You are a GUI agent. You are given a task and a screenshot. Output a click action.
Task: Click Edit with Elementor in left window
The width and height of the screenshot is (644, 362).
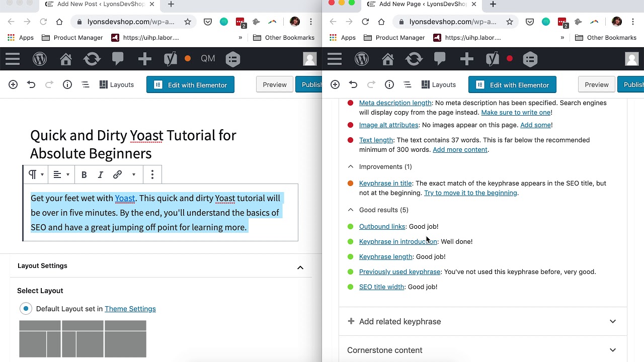point(190,85)
